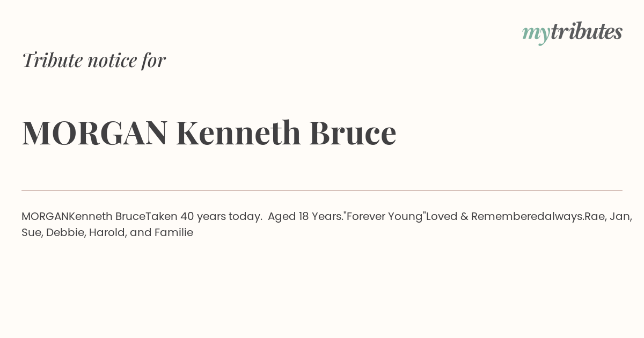Screen dimensions: 644x338
Task: Click "and Familie" at notice end
Action: coord(162,232)
